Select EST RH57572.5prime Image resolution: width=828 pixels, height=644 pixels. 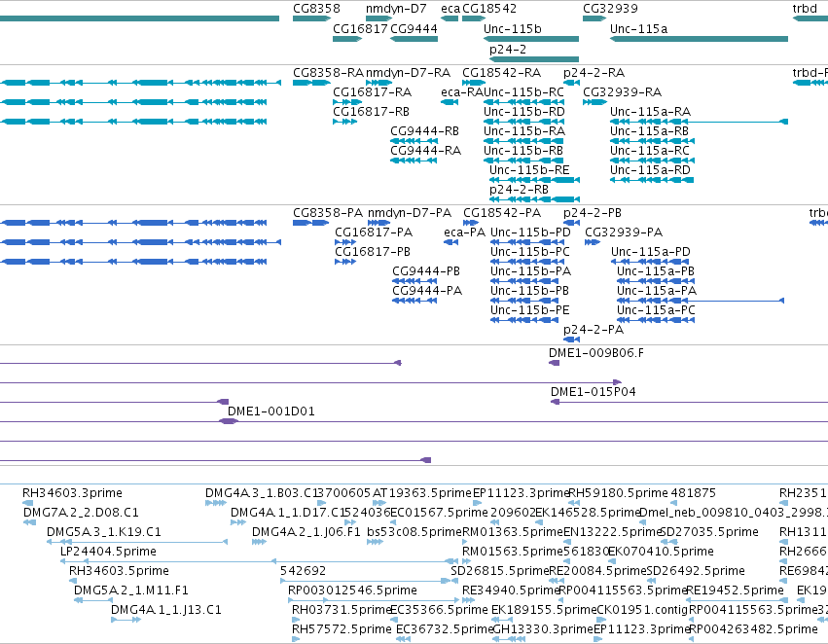342,629
